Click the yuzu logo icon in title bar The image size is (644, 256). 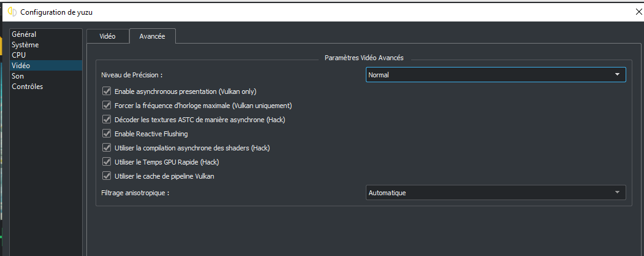pyautogui.click(x=12, y=12)
